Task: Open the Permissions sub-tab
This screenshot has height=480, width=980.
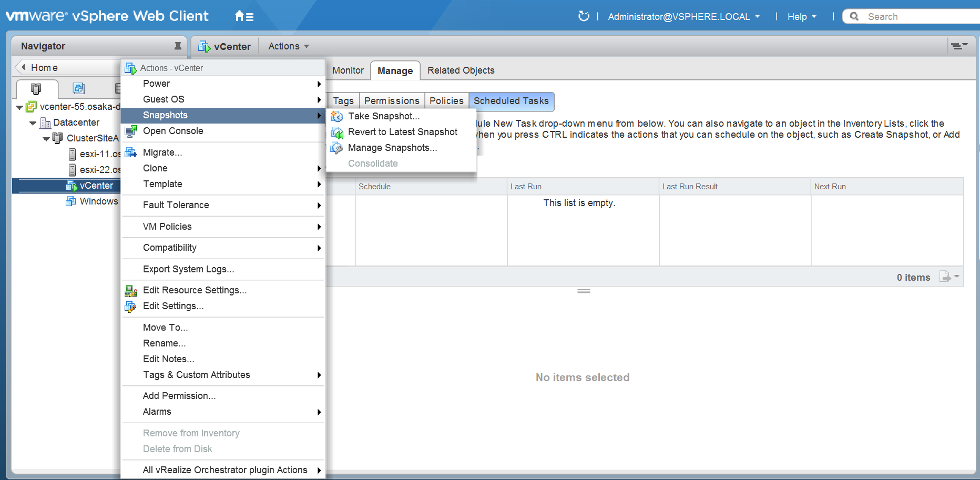Action: click(x=392, y=101)
